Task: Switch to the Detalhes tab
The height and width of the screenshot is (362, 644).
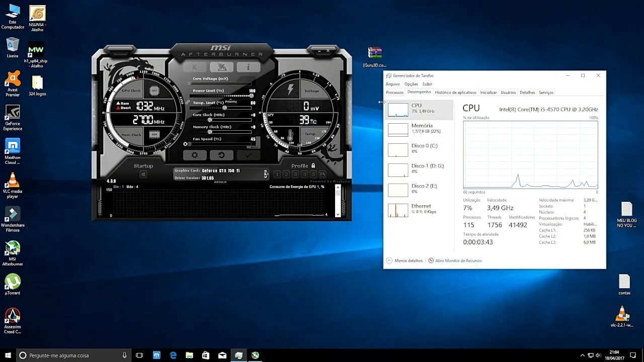Action: point(527,93)
